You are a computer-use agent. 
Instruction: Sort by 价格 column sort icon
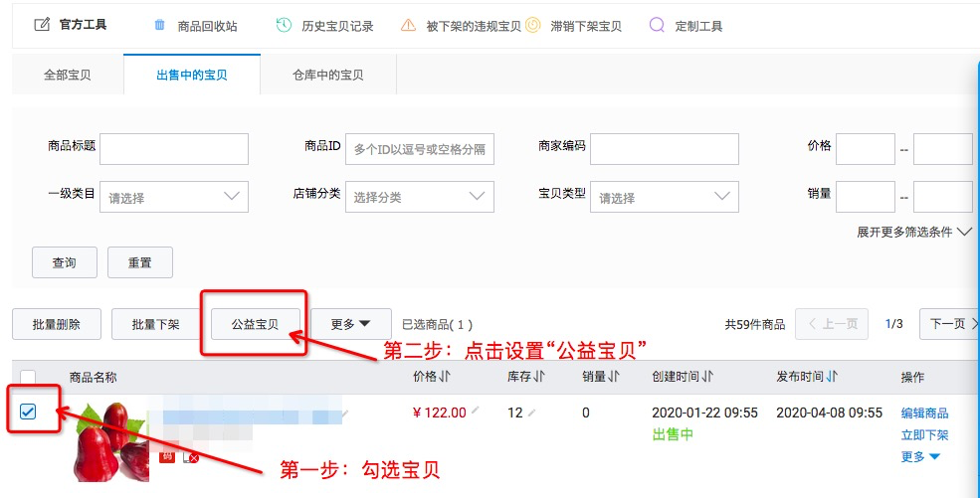click(x=447, y=377)
